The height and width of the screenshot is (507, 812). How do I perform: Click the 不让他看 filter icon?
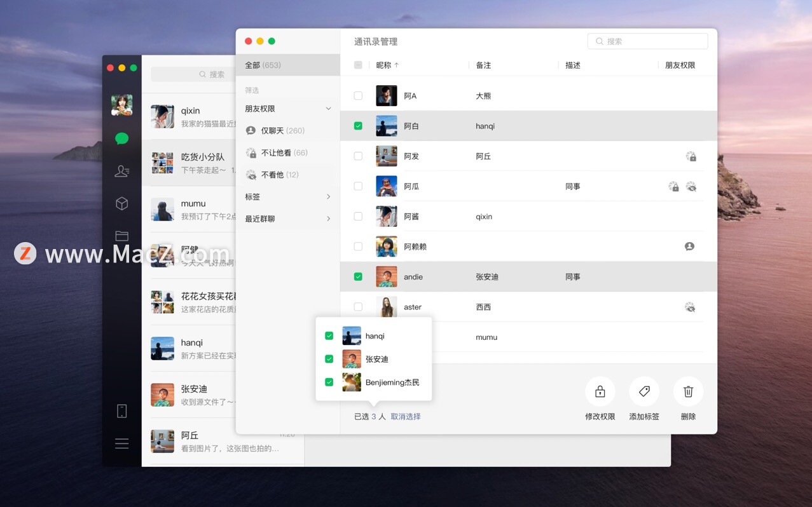coord(251,152)
